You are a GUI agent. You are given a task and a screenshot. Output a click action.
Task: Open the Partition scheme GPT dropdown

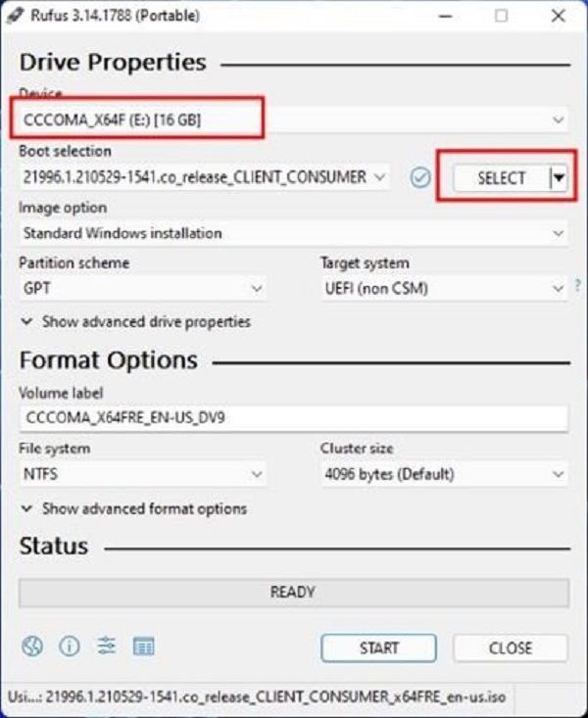142,289
